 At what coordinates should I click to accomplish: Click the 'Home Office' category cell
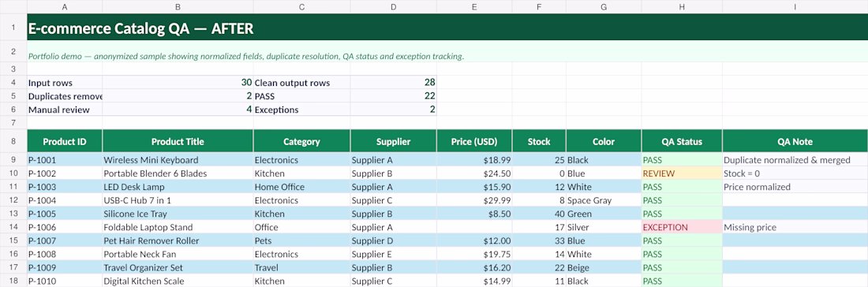[301, 187]
